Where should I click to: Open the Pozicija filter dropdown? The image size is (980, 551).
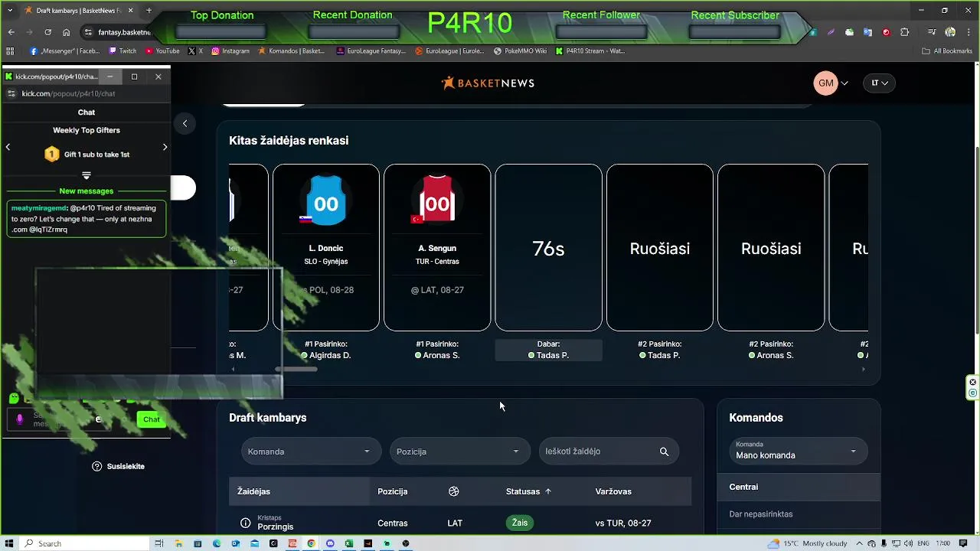[459, 452]
